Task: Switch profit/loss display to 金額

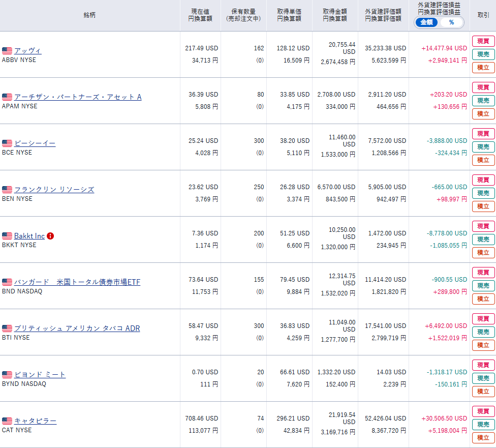Action: [426, 22]
